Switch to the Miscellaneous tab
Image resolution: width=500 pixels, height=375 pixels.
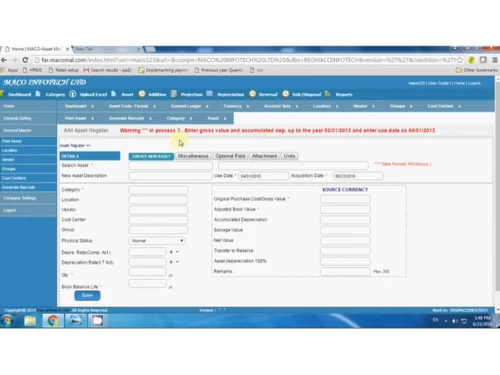pyautogui.click(x=193, y=156)
